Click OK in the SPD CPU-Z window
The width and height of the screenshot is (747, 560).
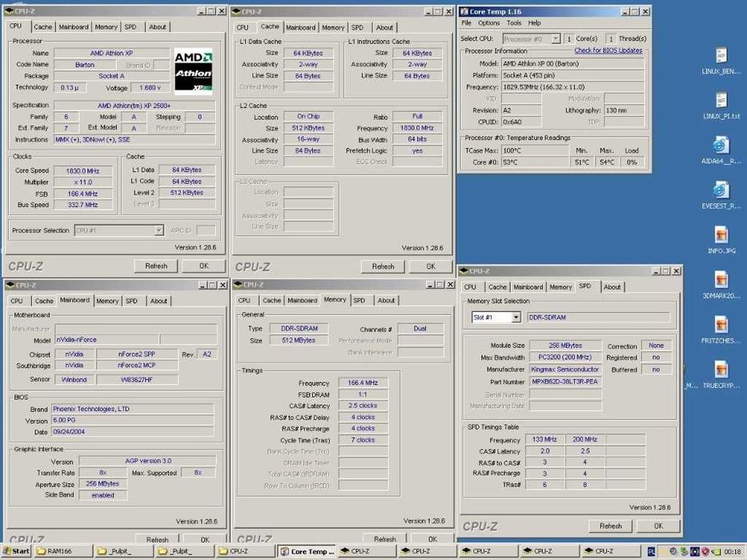(x=658, y=526)
